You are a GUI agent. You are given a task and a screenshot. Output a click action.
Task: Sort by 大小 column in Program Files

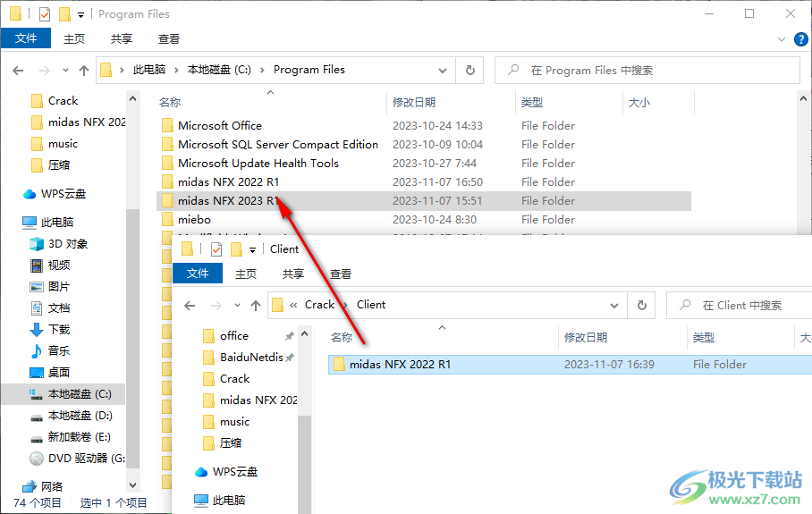click(x=639, y=103)
